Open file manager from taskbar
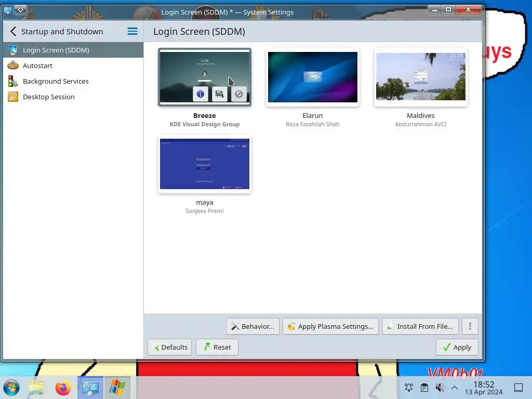 click(x=36, y=388)
